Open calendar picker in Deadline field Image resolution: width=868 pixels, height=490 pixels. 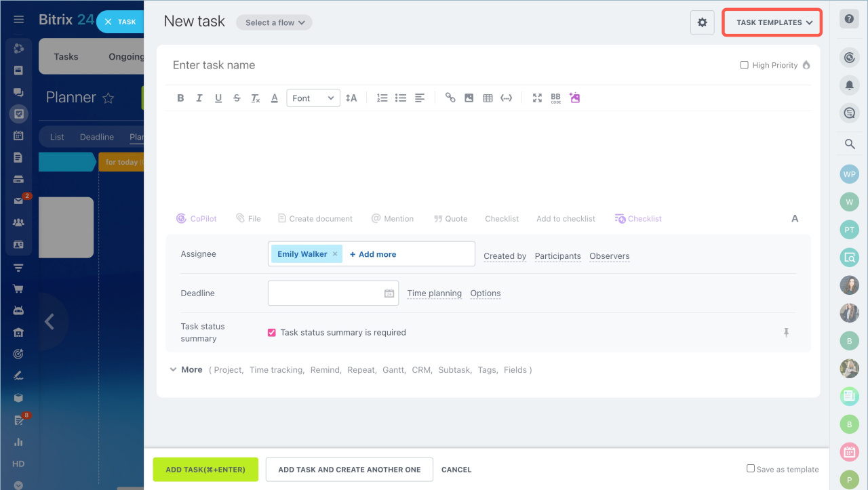coord(389,293)
